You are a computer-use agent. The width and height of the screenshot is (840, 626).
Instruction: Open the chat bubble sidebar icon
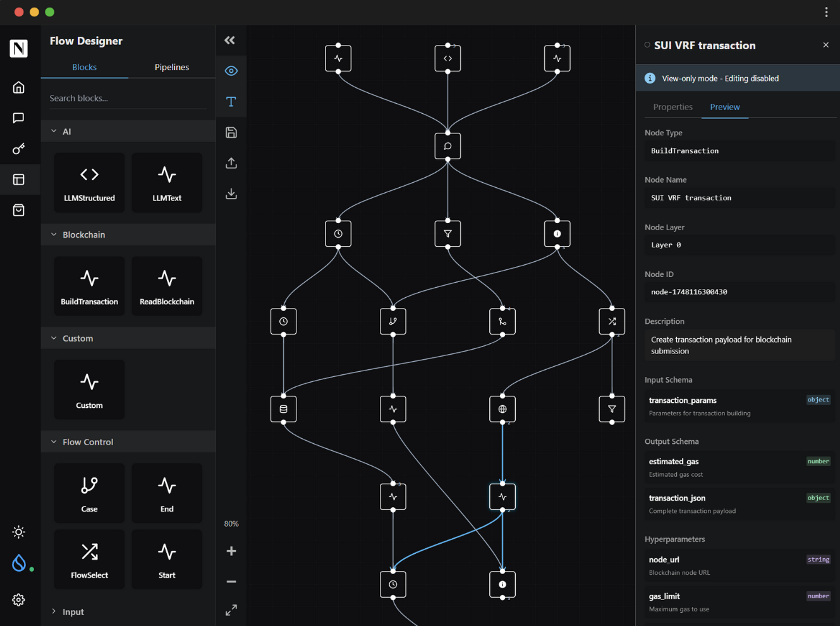click(18, 118)
